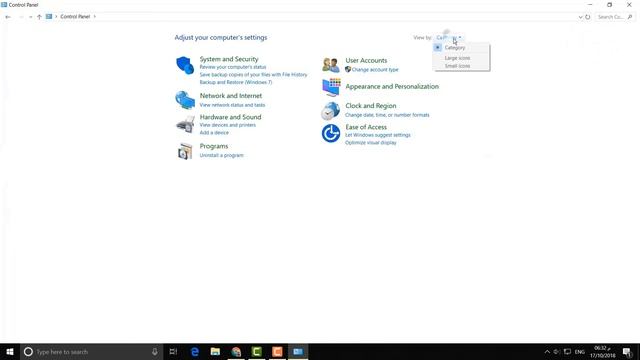Screen dimensions: 640x360
Task: Click the Cortana microphone icon
Action: (x=155, y=351)
